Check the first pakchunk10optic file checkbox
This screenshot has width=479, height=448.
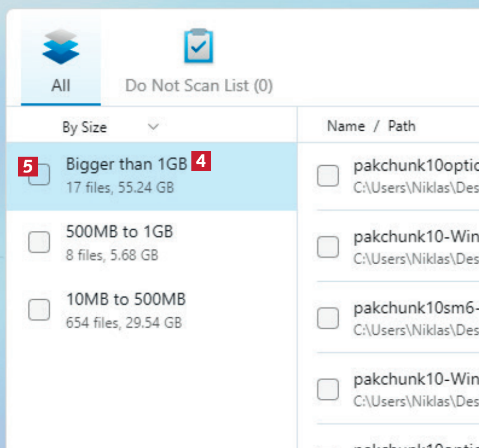point(328,176)
